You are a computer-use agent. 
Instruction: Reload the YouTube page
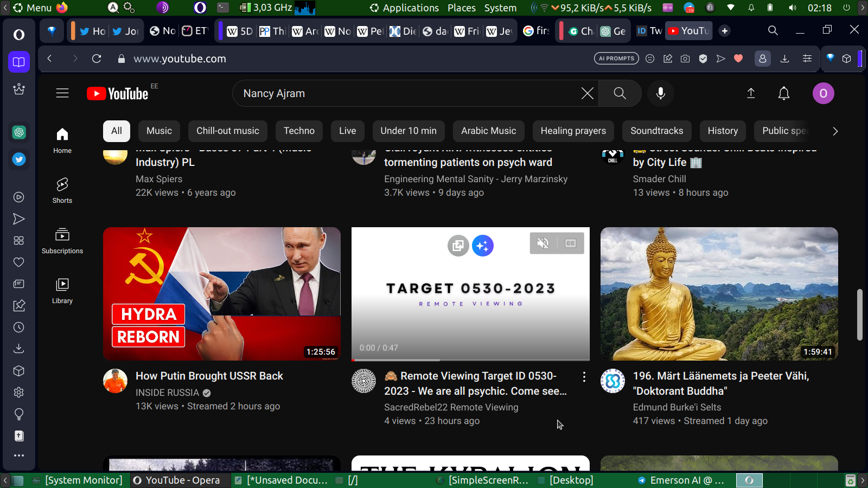click(x=97, y=59)
